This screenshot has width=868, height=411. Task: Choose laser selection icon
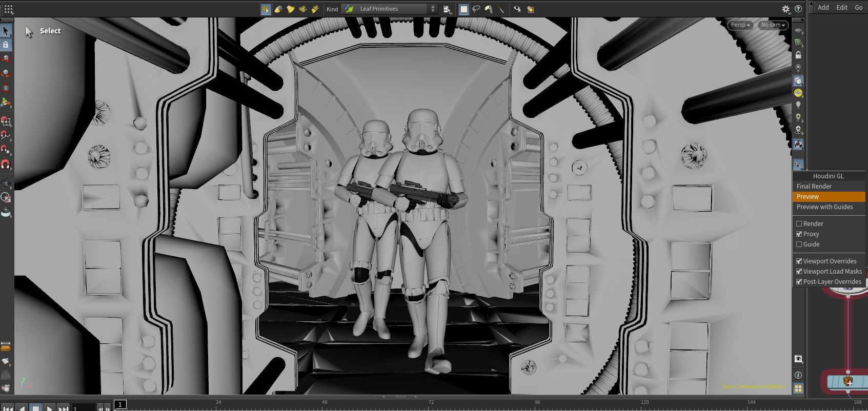(501, 9)
